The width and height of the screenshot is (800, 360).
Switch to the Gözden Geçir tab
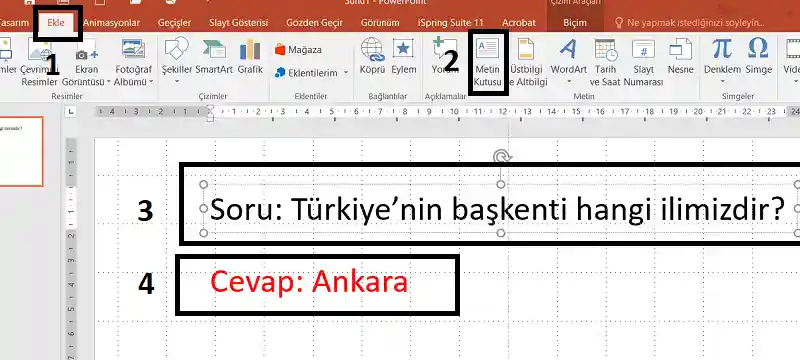click(314, 23)
